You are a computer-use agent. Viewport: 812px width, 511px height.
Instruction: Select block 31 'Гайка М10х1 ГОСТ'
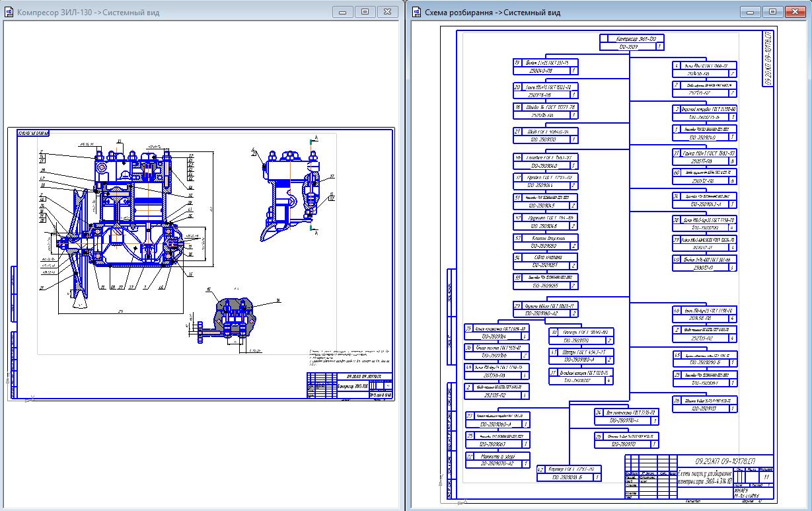(x=704, y=157)
